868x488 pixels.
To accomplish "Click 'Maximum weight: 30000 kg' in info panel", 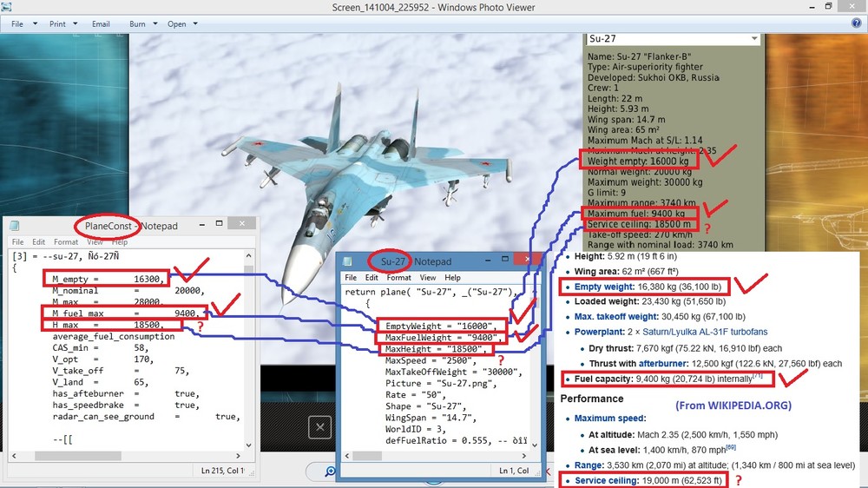I will [645, 181].
